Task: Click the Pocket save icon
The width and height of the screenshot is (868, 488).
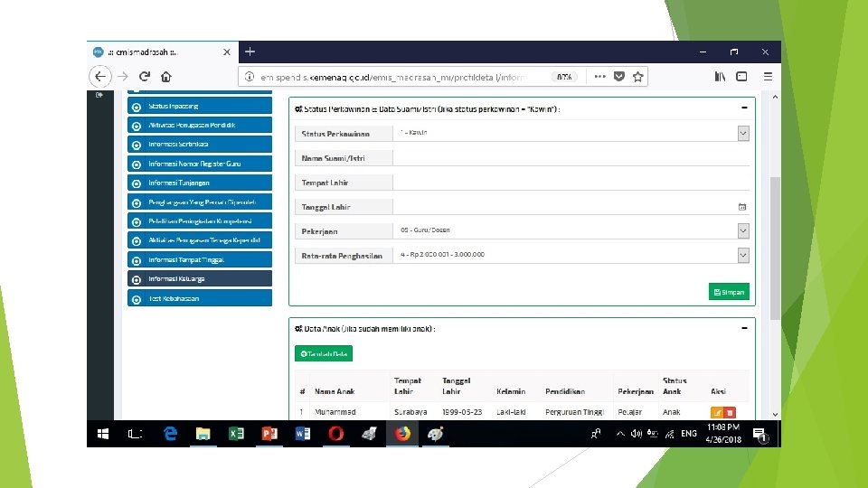Action: click(x=618, y=76)
